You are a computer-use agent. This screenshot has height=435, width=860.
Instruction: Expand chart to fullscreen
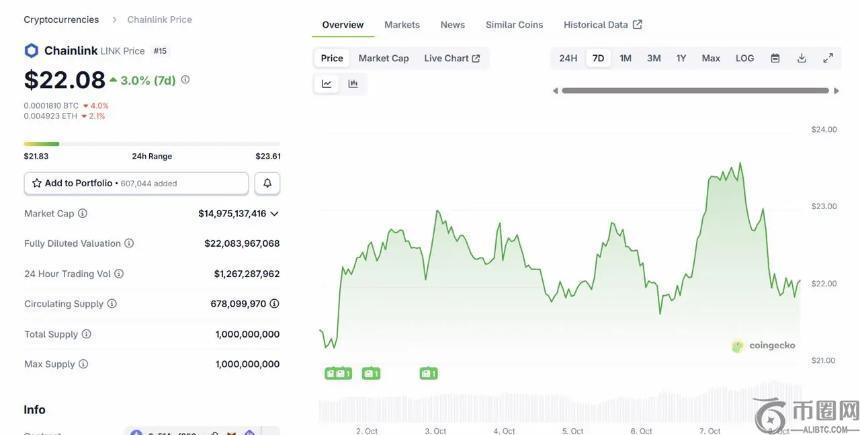828,58
